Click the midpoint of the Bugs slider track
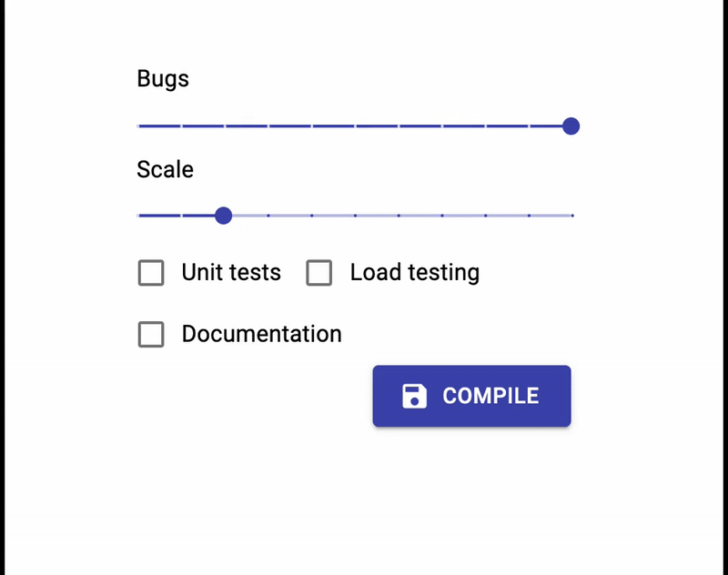The width and height of the screenshot is (728, 575). (x=355, y=126)
